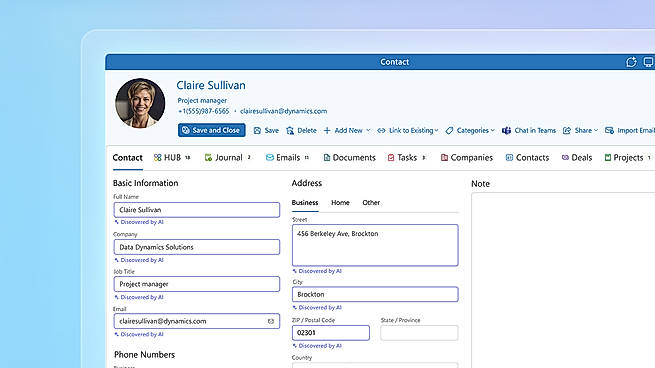Click the Full Name input field
This screenshot has height=368, width=655.
[196, 210]
